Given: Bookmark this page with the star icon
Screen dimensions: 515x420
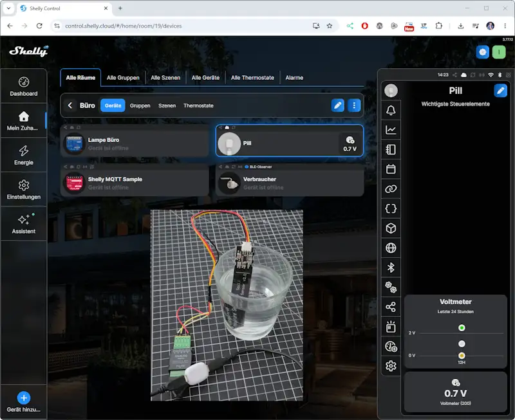Looking at the screenshot, I should pyautogui.click(x=330, y=26).
